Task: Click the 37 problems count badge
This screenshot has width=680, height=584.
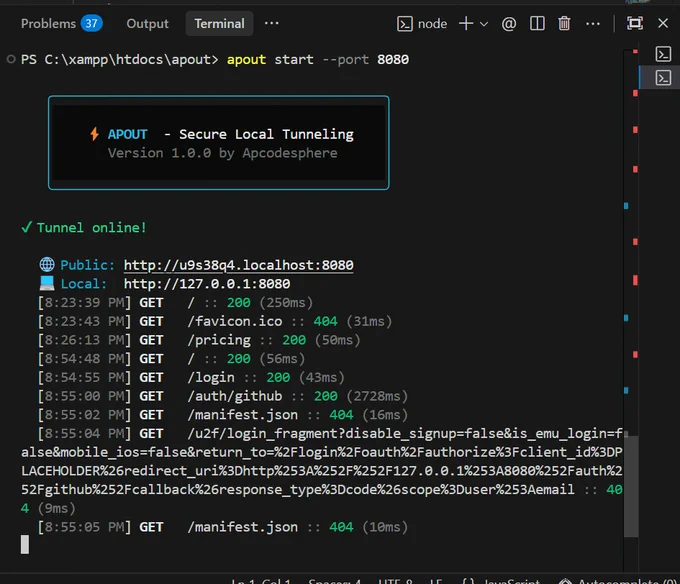Action: click(92, 23)
